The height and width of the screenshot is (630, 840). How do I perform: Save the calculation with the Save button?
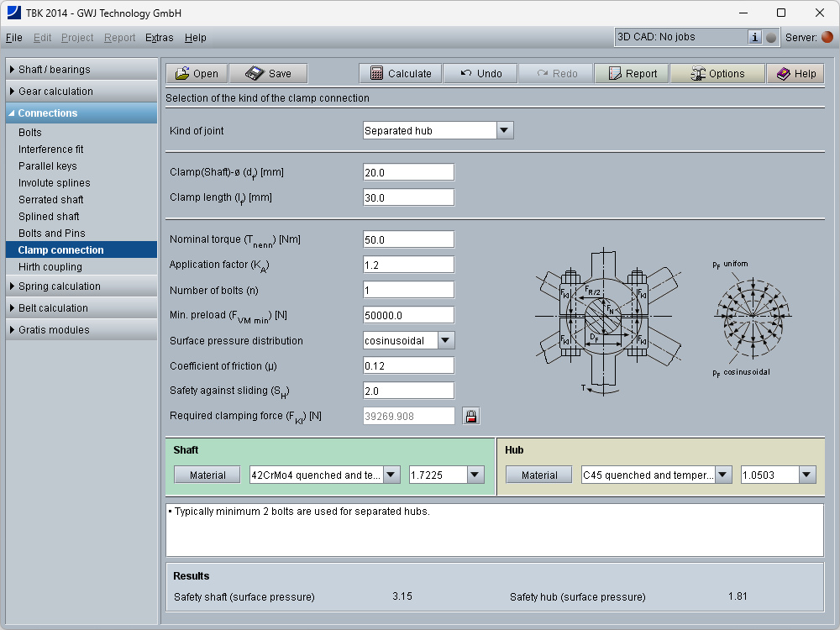pyautogui.click(x=268, y=74)
